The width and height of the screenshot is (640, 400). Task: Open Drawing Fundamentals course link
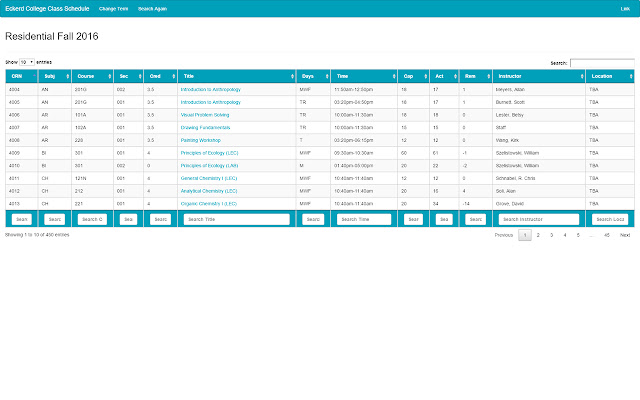pos(205,127)
